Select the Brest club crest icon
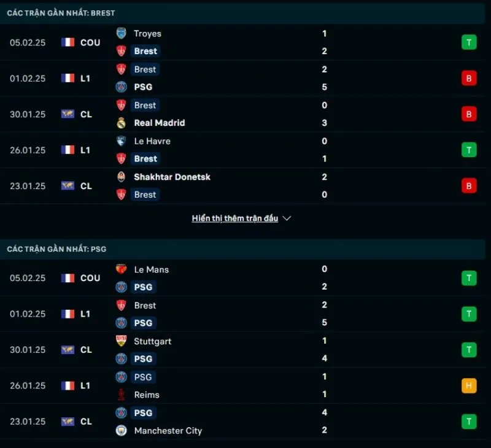 (x=122, y=51)
